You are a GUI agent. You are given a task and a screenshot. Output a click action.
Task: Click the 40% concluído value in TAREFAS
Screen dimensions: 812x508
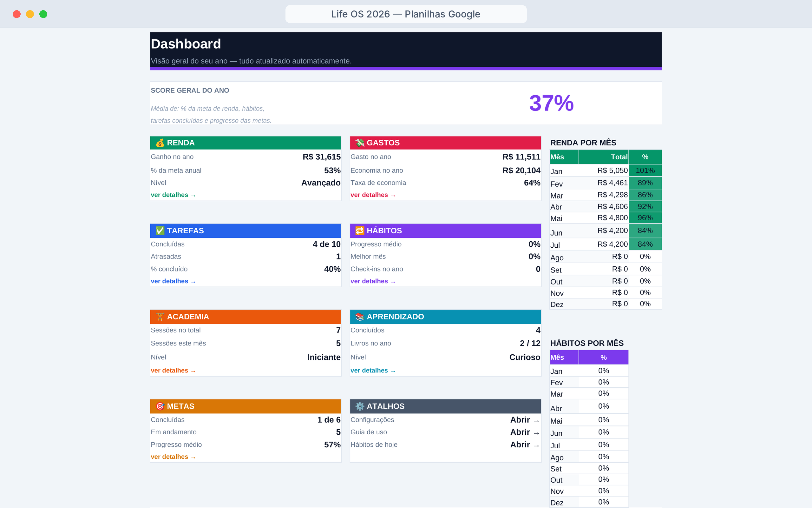(332, 269)
